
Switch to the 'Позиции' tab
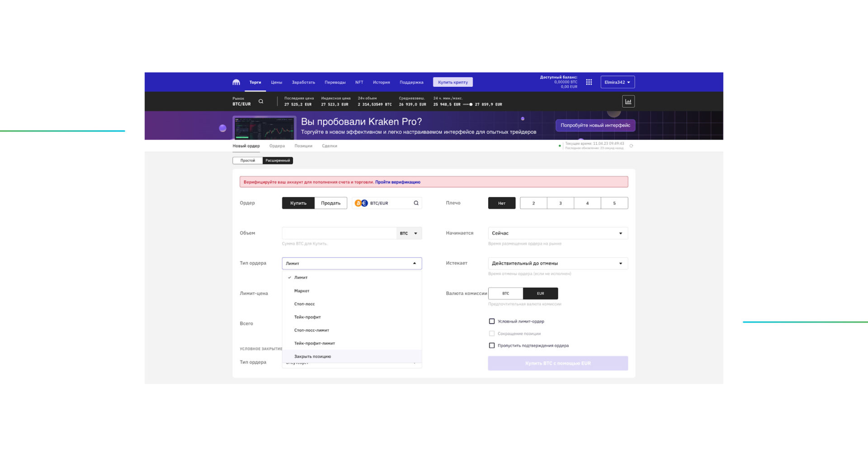pos(303,146)
